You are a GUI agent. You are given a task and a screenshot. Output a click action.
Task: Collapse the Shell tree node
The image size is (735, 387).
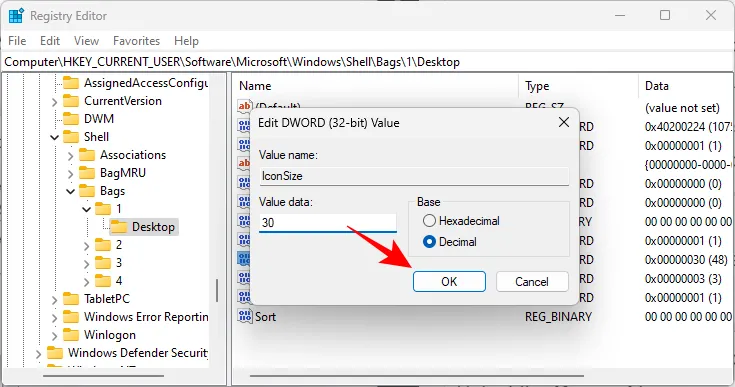[x=54, y=137]
